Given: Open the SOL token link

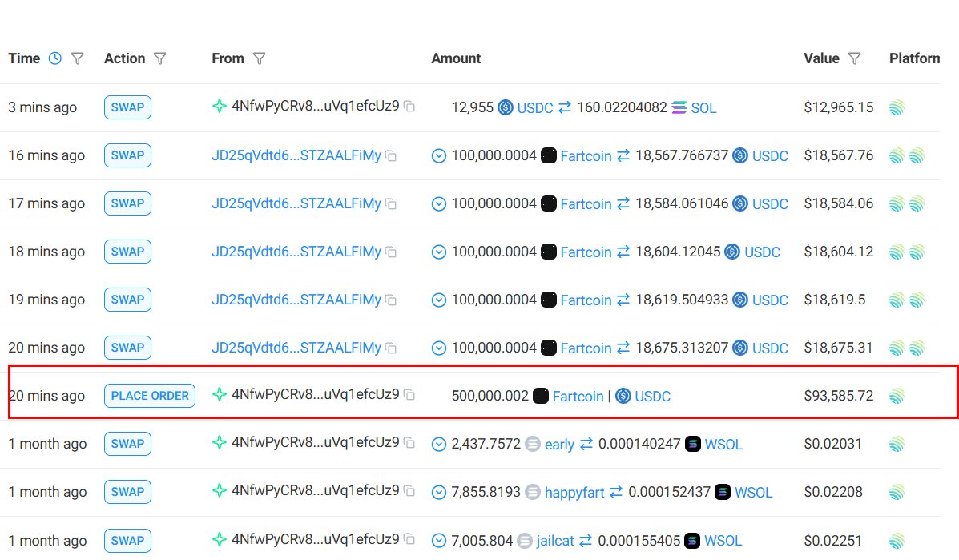Looking at the screenshot, I should [703, 107].
